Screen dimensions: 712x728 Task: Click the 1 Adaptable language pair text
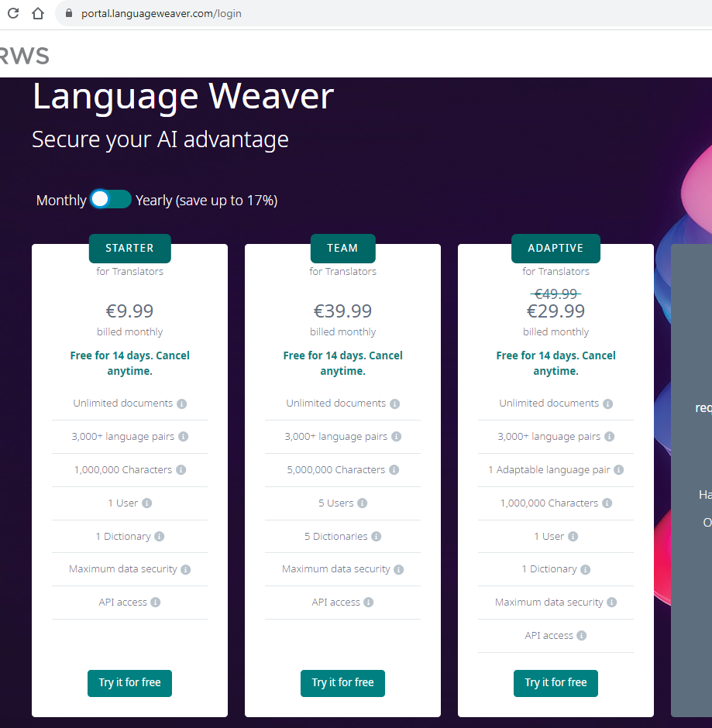coord(549,470)
